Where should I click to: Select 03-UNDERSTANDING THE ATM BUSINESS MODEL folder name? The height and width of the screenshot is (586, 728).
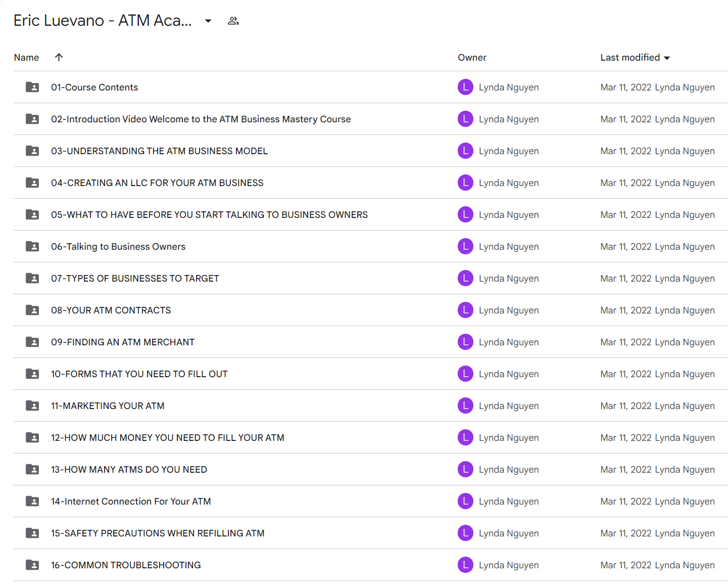pos(159,151)
